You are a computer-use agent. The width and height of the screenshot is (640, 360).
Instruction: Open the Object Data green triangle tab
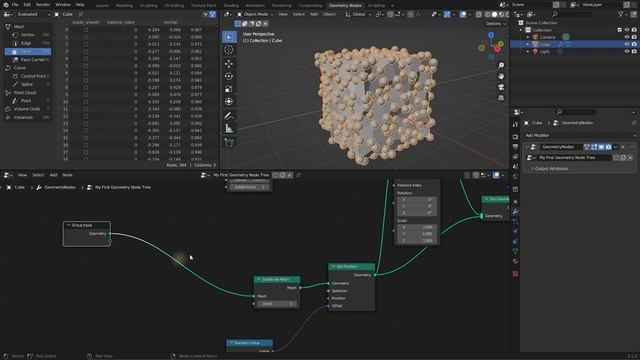515,251
